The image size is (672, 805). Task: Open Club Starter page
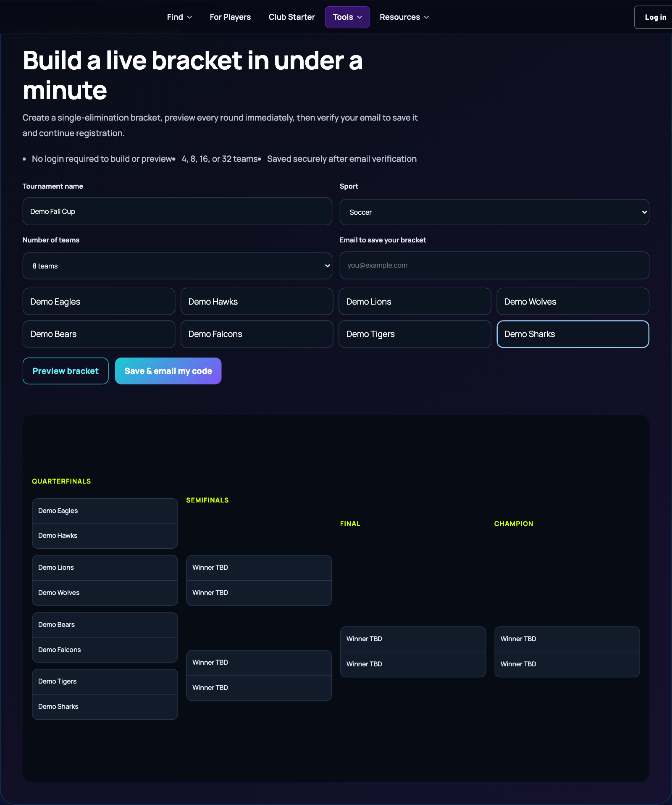coord(291,17)
